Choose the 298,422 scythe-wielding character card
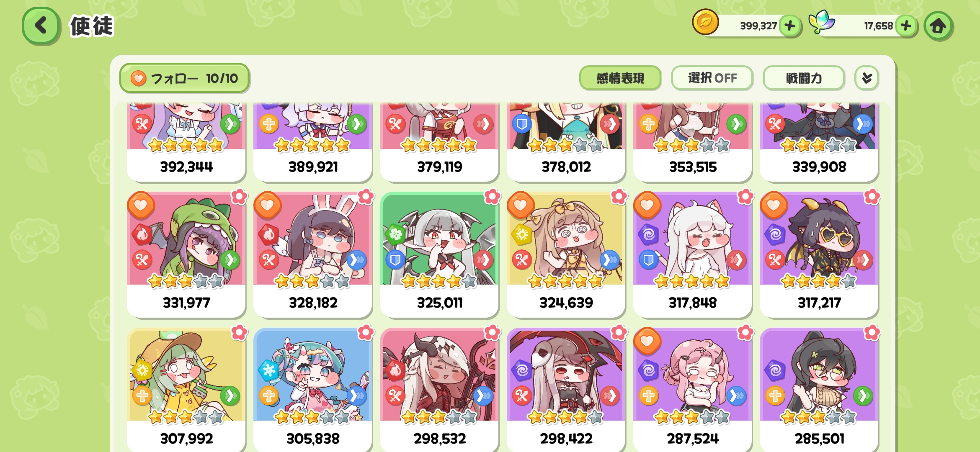The width and height of the screenshot is (980, 452). pyautogui.click(x=566, y=389)
